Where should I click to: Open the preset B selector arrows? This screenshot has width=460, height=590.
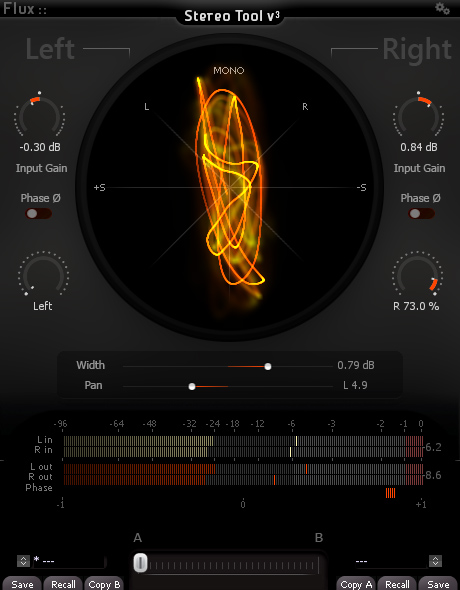click(436, 561)
